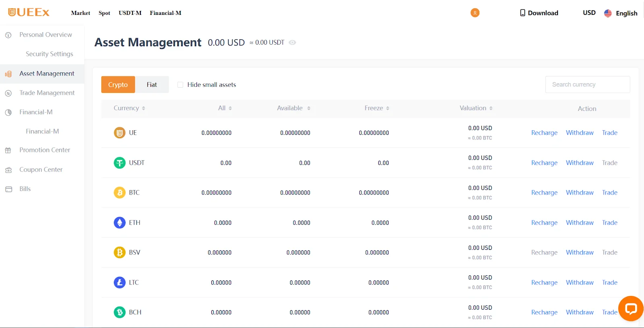Viewport: 644px width, 328px height.
Task: Click Trade for LTC
Action: pos(610,283)
